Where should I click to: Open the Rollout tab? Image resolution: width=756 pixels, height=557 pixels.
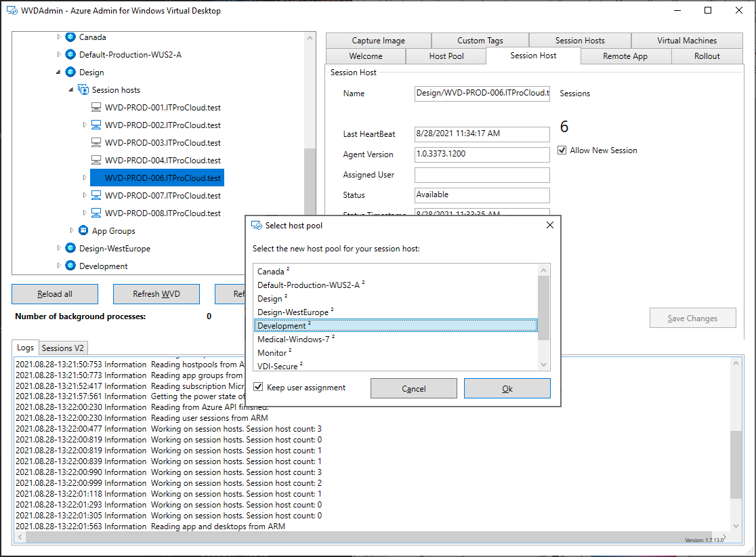pyautogui.click(x=707, y=56)
